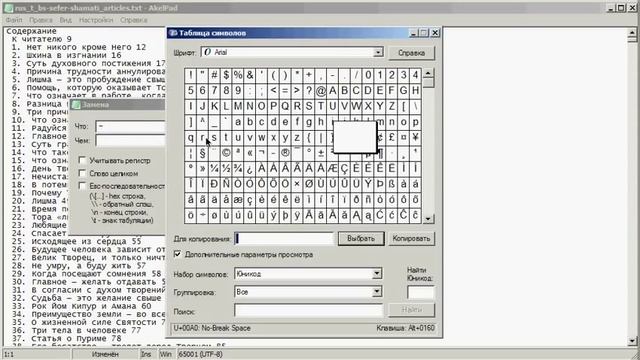Image resolution: width=640 pixels, height=360 pixels.
Task: Click "U+00A0: No-Break Space" status text
Action: pos(212,328)
